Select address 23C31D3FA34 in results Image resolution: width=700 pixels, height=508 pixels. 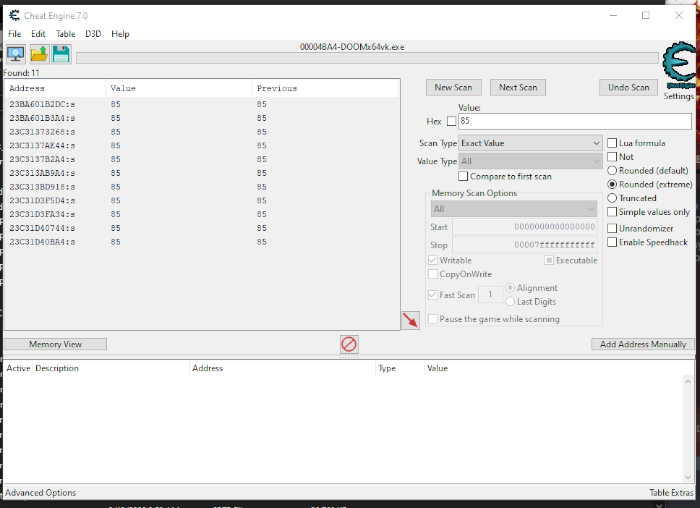[x=202, y=214]
